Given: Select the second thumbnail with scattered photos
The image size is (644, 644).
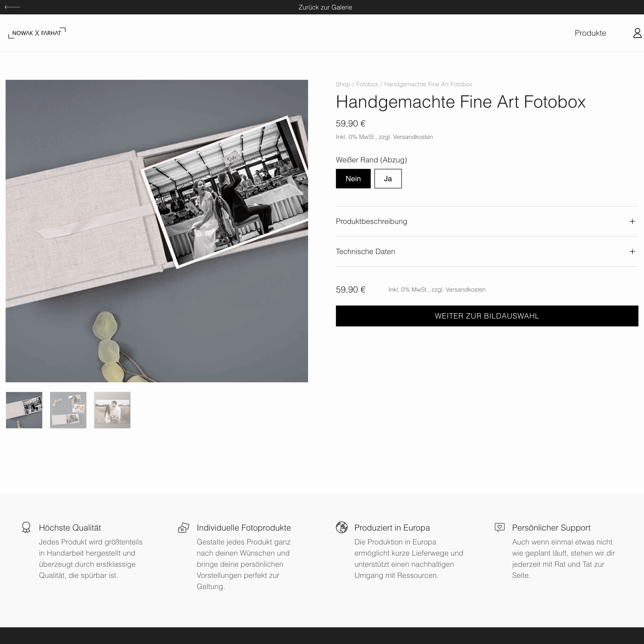Looking at the screenshot, I should click(68, 410).
